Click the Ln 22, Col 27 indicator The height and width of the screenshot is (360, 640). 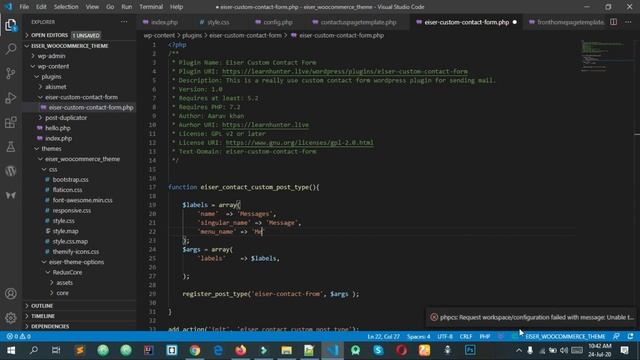click(383, 336)
